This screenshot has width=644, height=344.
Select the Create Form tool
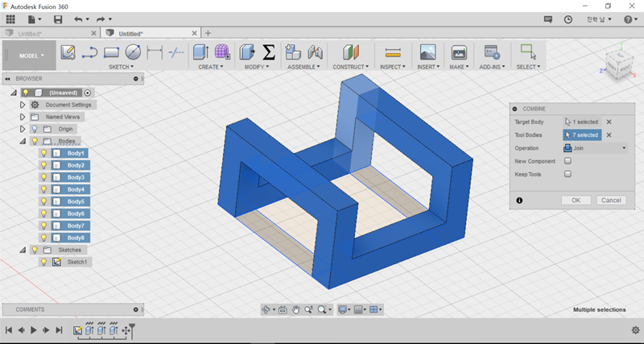coord(222,52)
